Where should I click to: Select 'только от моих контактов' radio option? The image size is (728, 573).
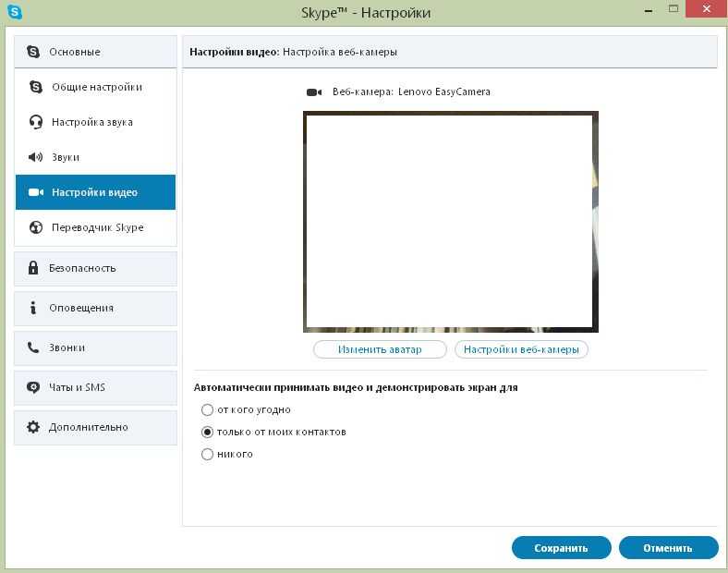point(207,432)
